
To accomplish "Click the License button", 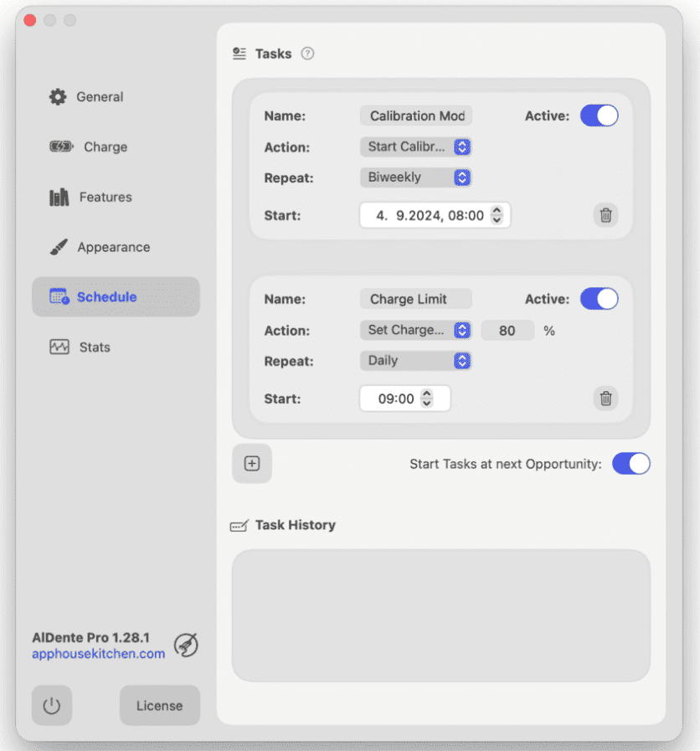I will 160,705.
